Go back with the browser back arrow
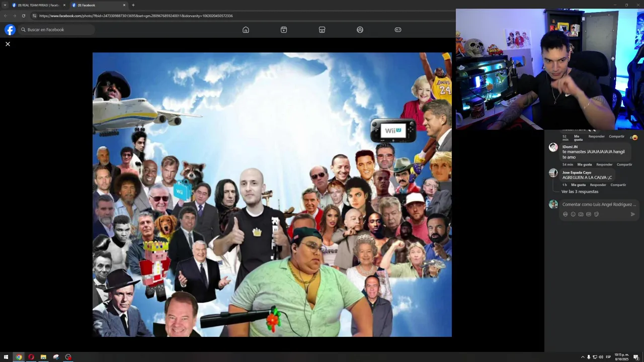The image size is (644, 362). click(x=7, y=16)
